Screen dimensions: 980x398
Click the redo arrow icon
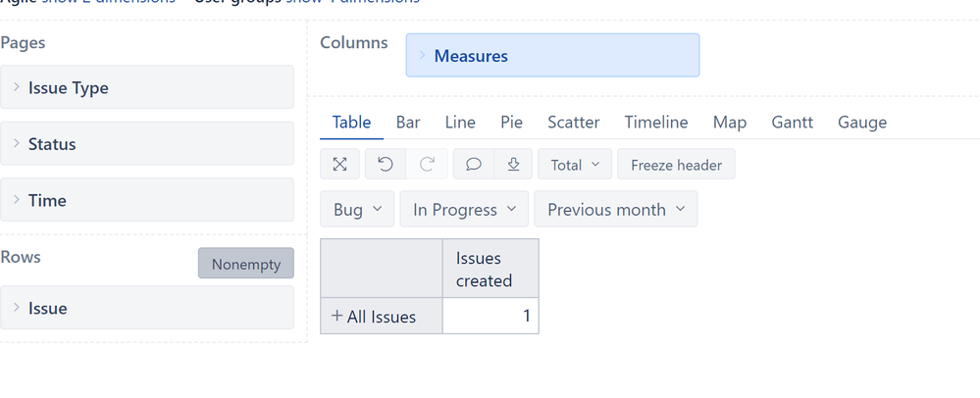[x=427, y=165]
